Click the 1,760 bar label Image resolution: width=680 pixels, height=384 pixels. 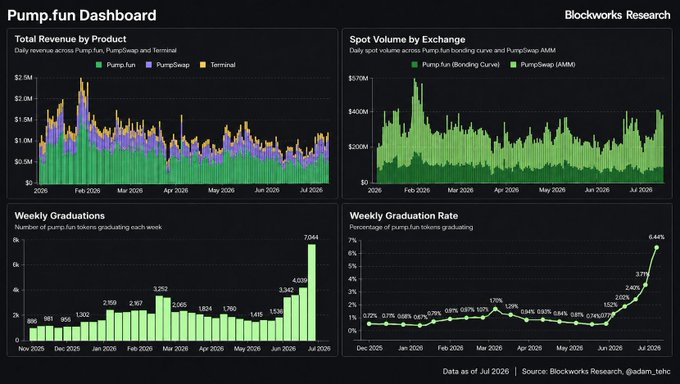point(229,309)
